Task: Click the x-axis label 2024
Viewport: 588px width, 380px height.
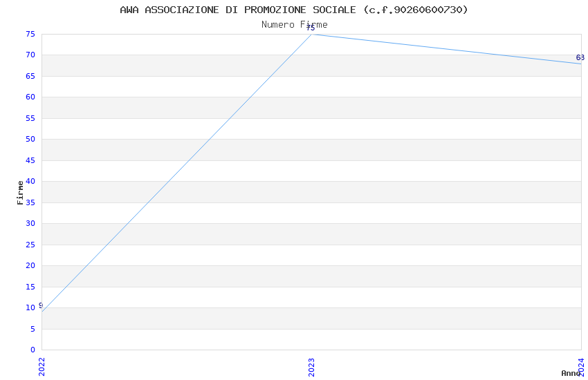Action: tap(581, 367)
